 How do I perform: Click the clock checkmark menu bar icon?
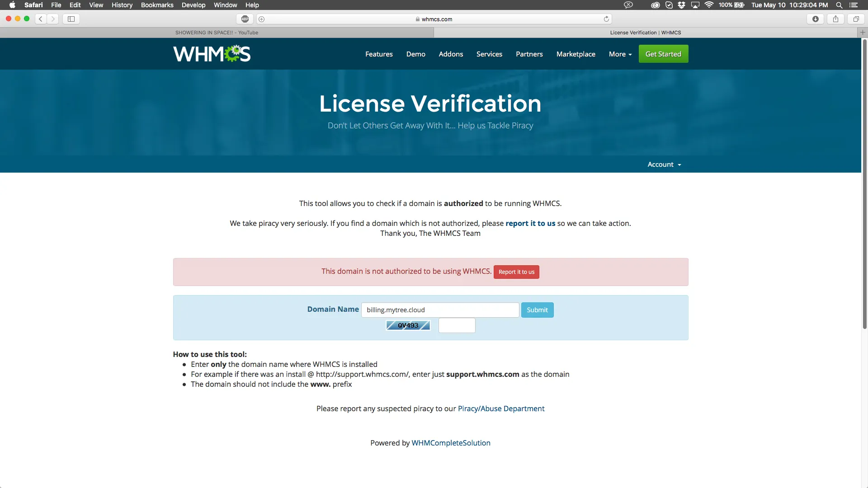pyautogui.click(x=669, y=5)
